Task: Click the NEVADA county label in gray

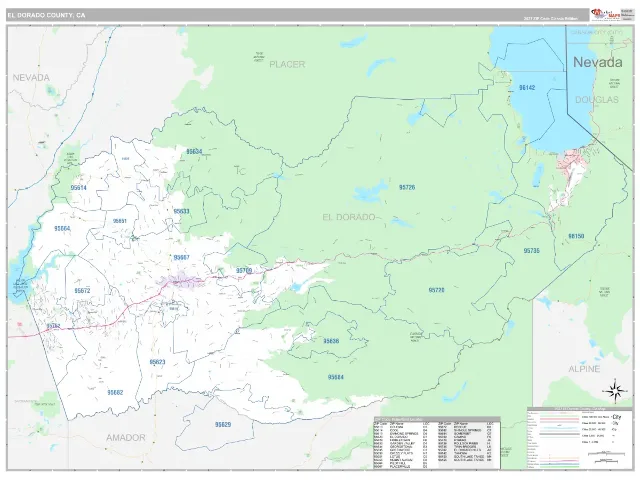Action: pyautogui.click(x=31, y=78)
